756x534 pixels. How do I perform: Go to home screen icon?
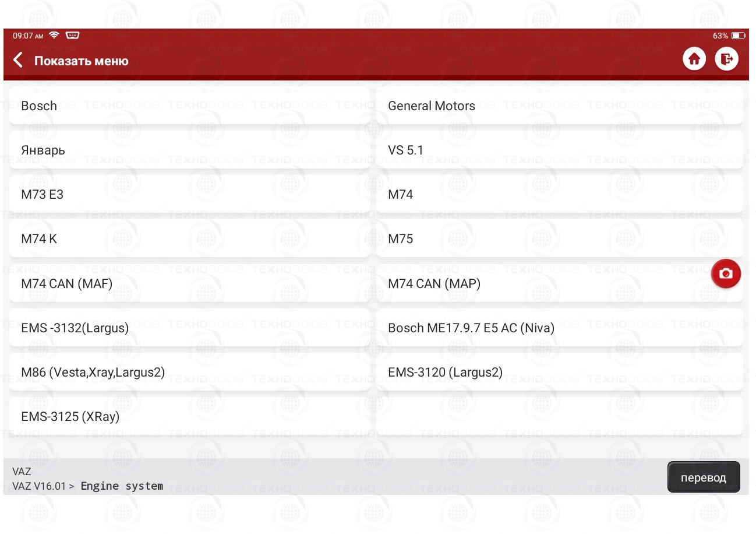pos(694,59)
